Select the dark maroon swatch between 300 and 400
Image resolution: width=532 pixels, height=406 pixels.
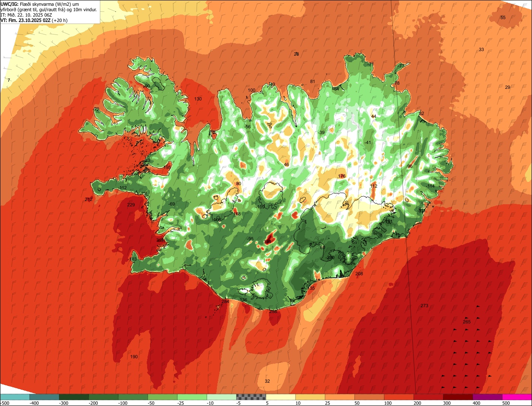point(458,397)
